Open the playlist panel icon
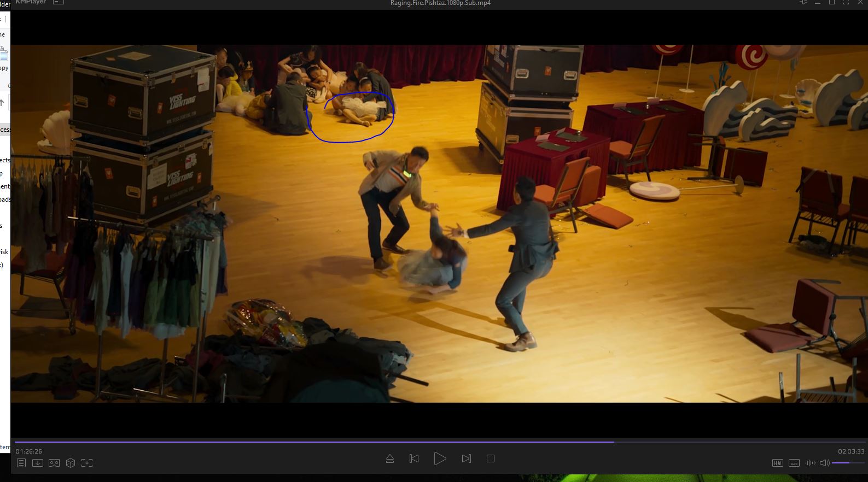 21,463
